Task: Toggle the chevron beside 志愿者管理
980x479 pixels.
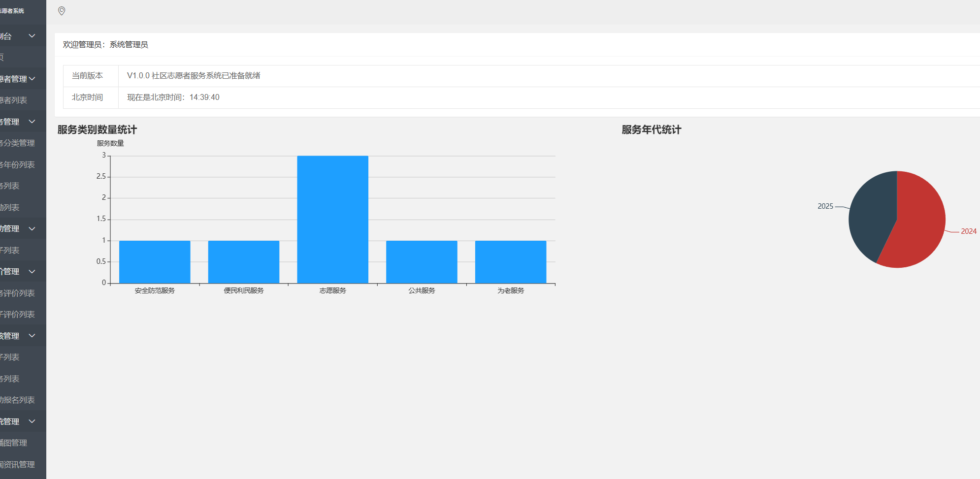Action: coord(32,79)
